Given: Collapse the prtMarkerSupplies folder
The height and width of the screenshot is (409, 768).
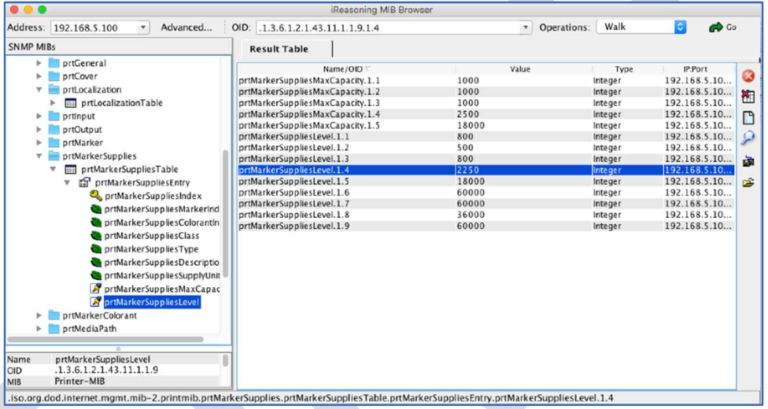Looking at the screenshot, I should (40, 156).
